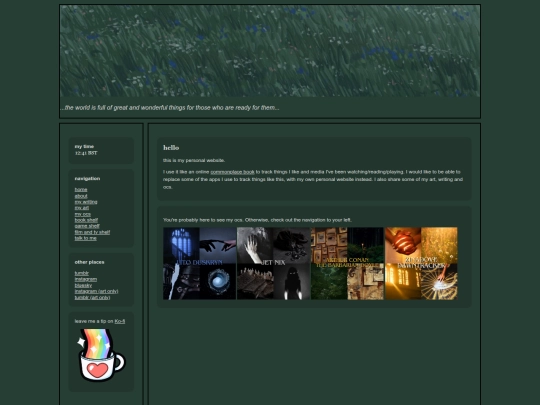
Task: Open the bluesky profile link
Action: point(83,285)
